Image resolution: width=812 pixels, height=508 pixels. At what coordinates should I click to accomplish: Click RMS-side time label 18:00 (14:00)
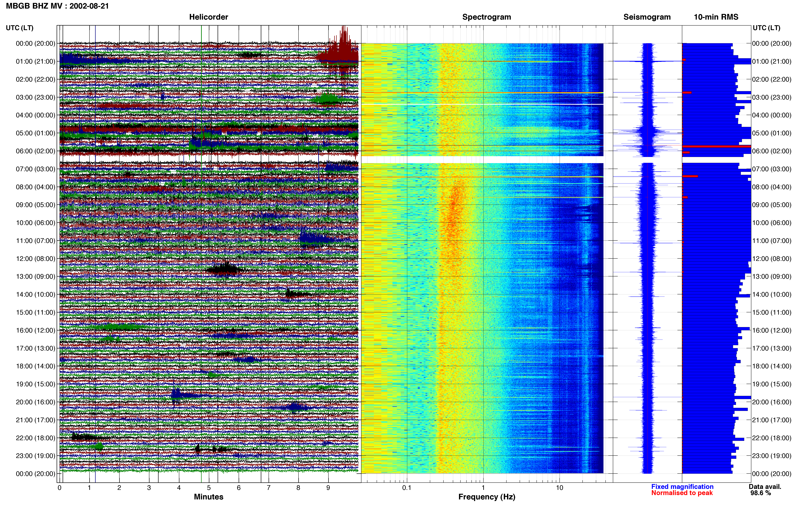point(772,366)
